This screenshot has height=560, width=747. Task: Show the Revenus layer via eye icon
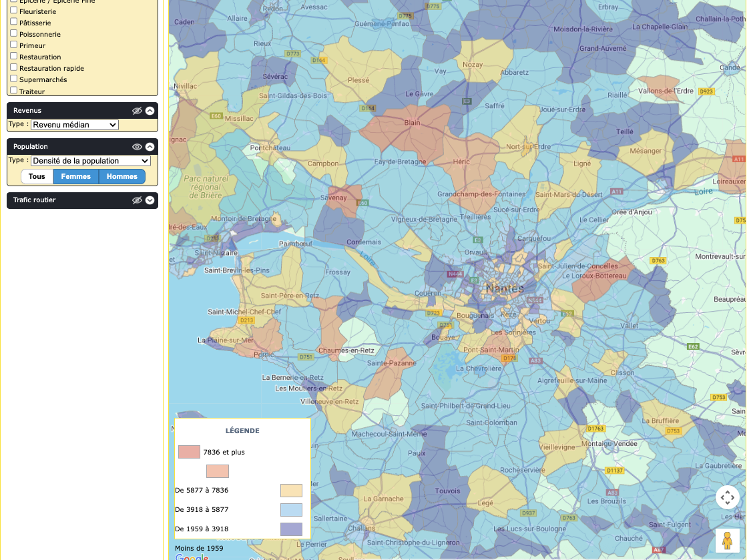pos(138,111)
